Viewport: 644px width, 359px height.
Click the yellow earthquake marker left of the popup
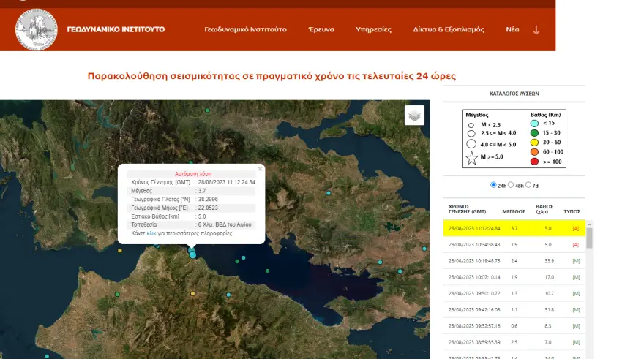(x=120, y=250)
